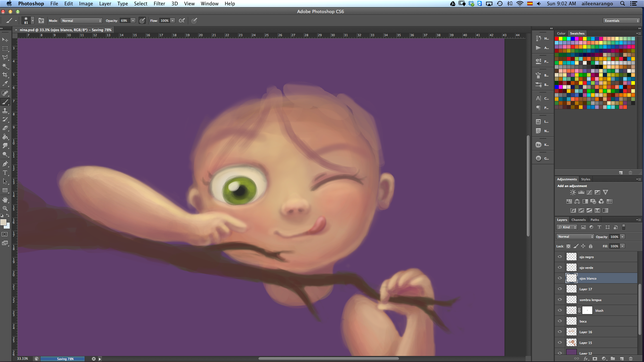The width and height of the screenshot is (644, 362).
Task: Select the Magic Wand tool
Action: point(5,66)
